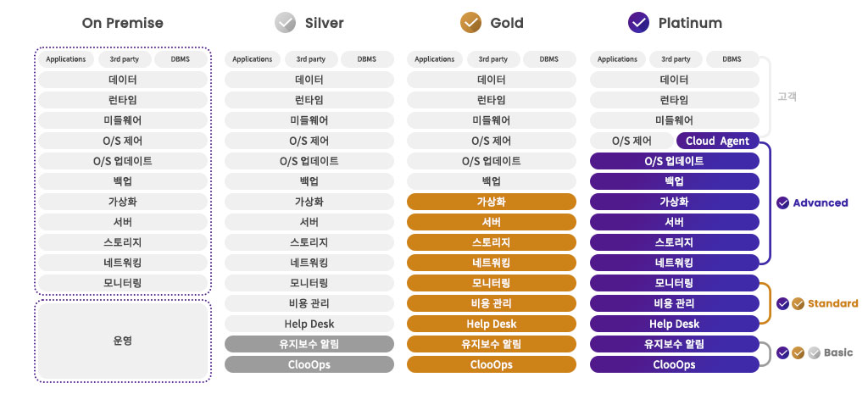Click the gray ClooOps pill under Silver
Image resolution: width=868 pixels, height=405 pixels.
coord(309,364)
